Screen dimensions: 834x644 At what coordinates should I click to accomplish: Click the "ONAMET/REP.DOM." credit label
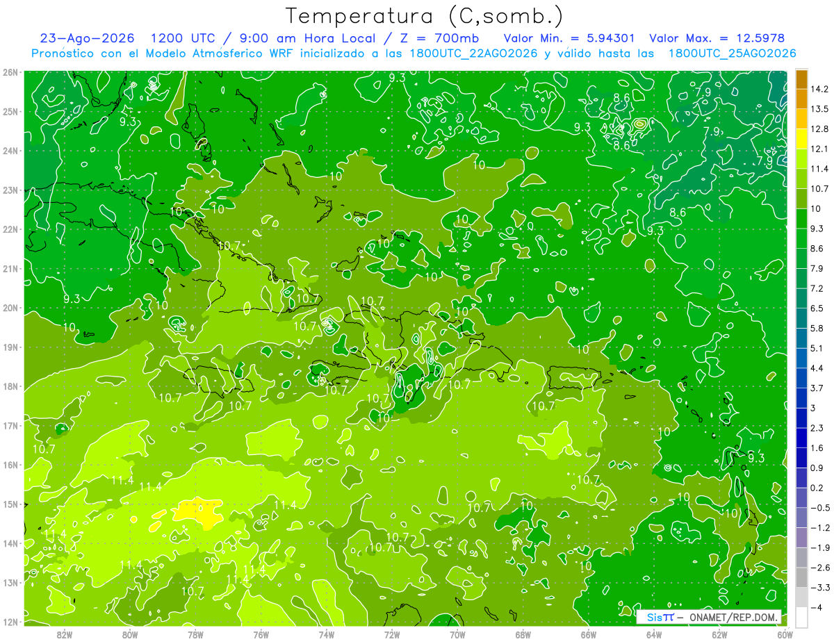coord(733,617)
